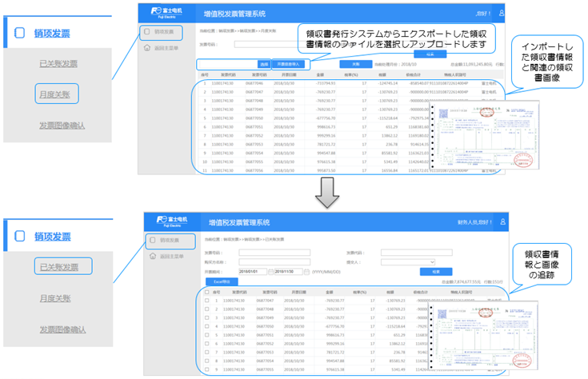Click the Fuji Electric logo in the top window
Screen dimensions: 588x379
coord(173,14)
